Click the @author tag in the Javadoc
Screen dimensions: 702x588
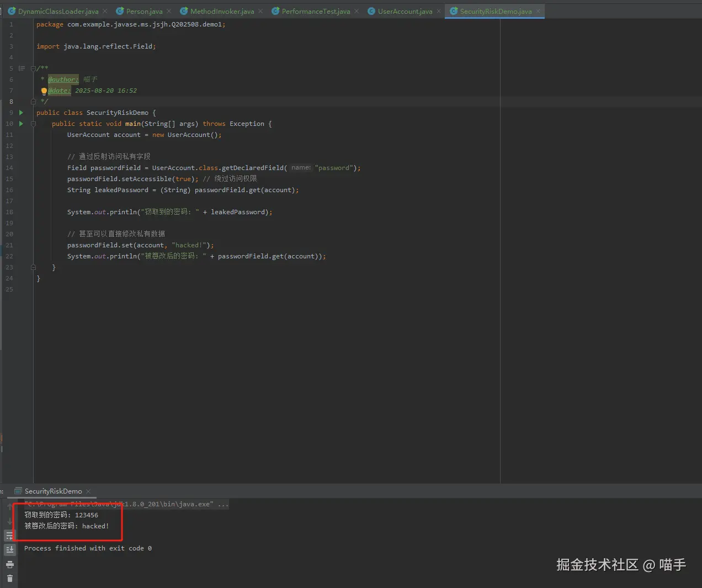point(63,80)
